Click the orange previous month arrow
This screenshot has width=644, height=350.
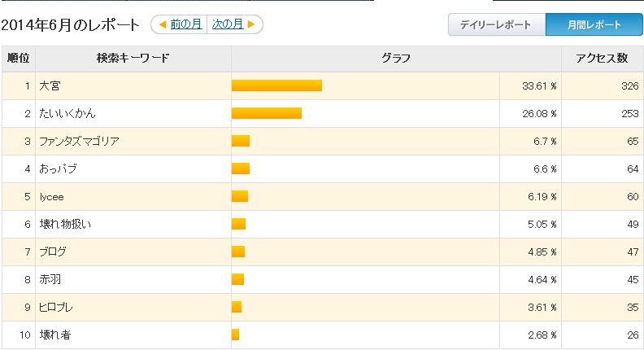(x=163, y=24)
